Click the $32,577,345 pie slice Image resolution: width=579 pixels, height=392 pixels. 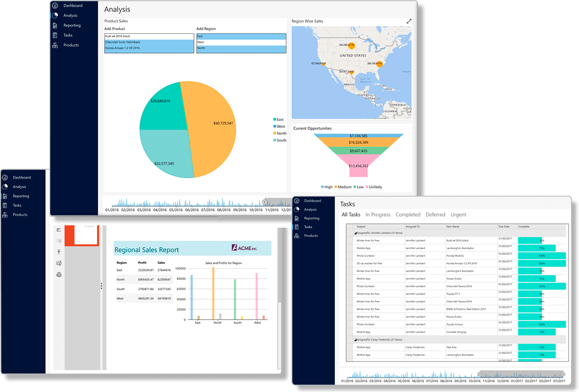(164, 152)
